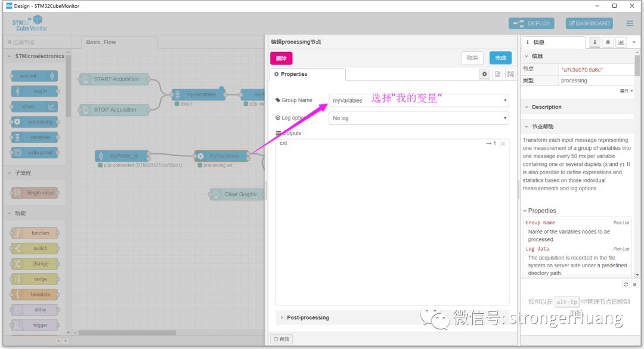Viewport: 644px width, 349px height.
Task: Select the switch palette node
Action: click(x=35, y=248)
